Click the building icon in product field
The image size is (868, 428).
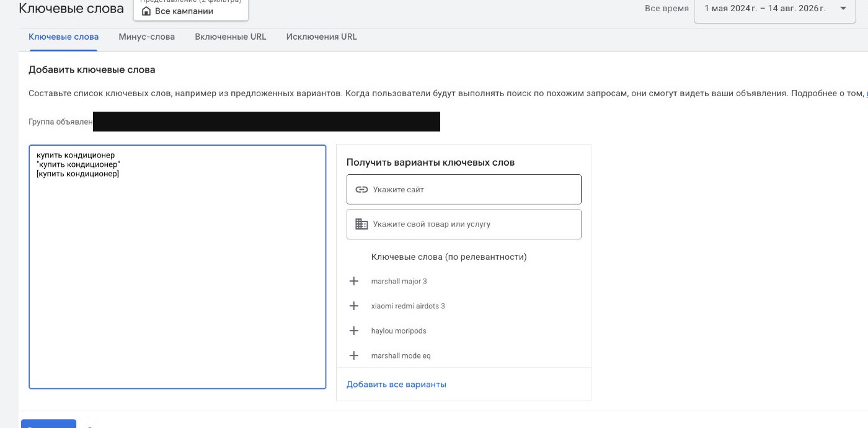tap(361, 224)
